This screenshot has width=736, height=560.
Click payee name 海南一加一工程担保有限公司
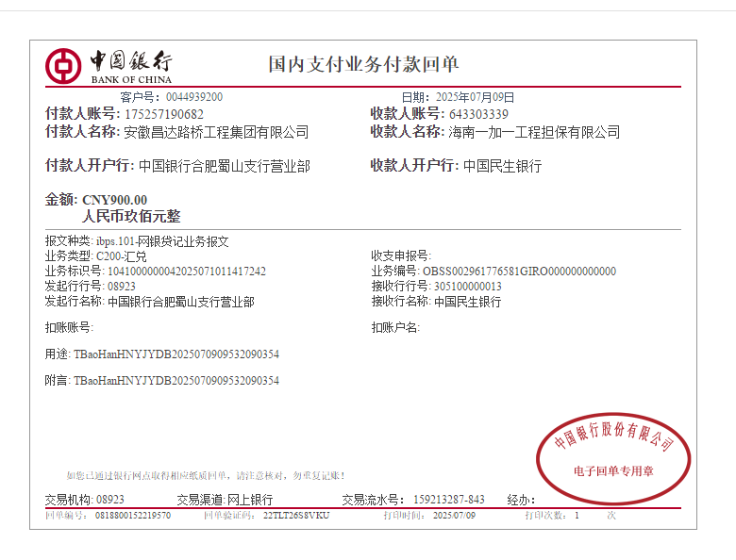coord(534,132)
